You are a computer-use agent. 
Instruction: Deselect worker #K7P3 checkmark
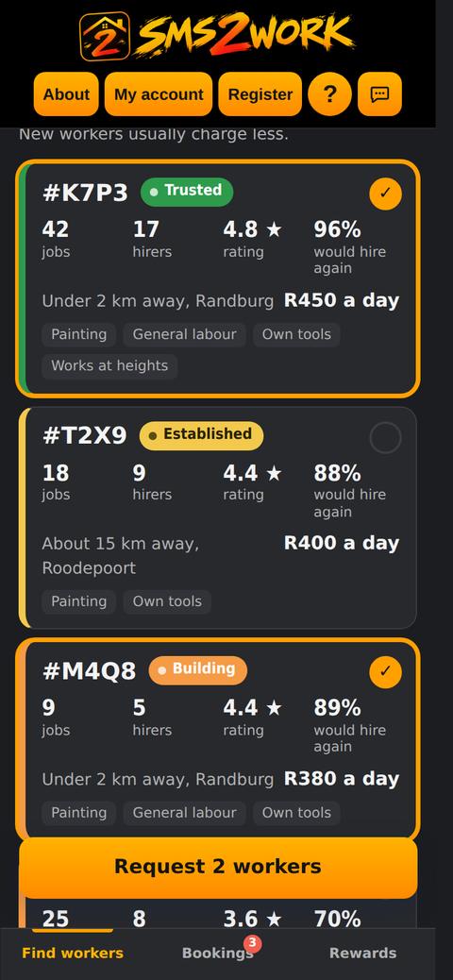pos(385,194)
